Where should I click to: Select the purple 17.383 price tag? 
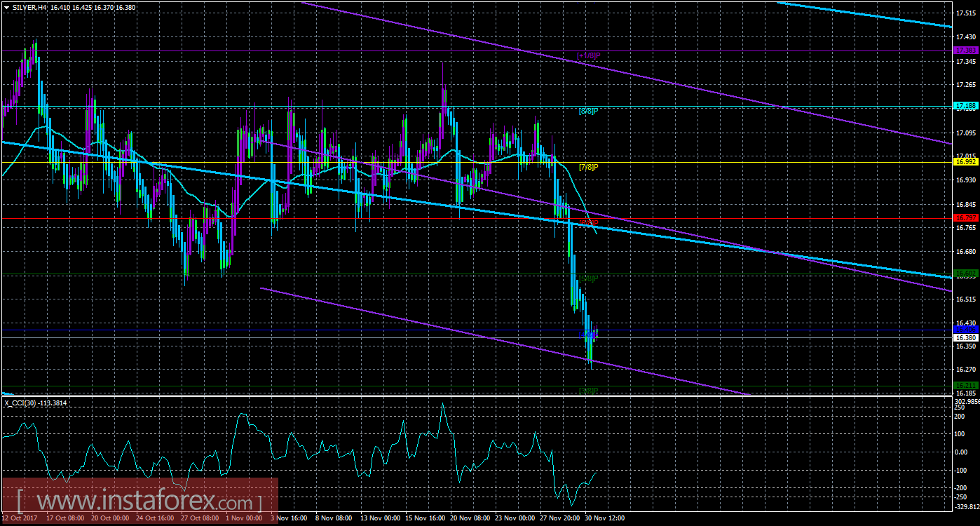(x=965, y=50)
